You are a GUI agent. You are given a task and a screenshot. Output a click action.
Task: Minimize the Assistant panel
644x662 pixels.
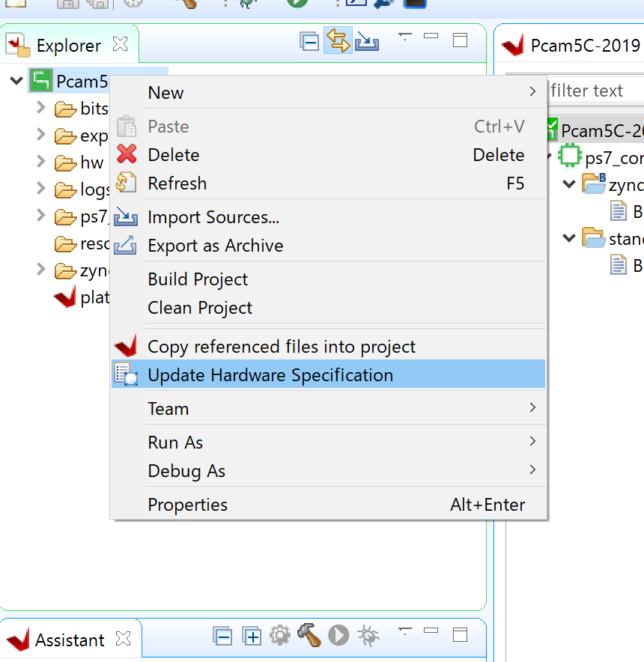431,631
